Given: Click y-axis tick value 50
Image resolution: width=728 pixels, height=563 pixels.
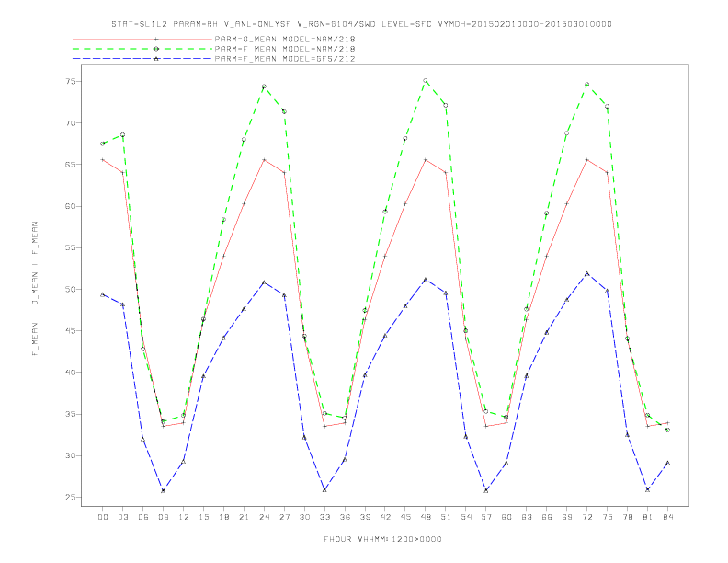Looking at the screenshot, I should [x=71, y=290].
